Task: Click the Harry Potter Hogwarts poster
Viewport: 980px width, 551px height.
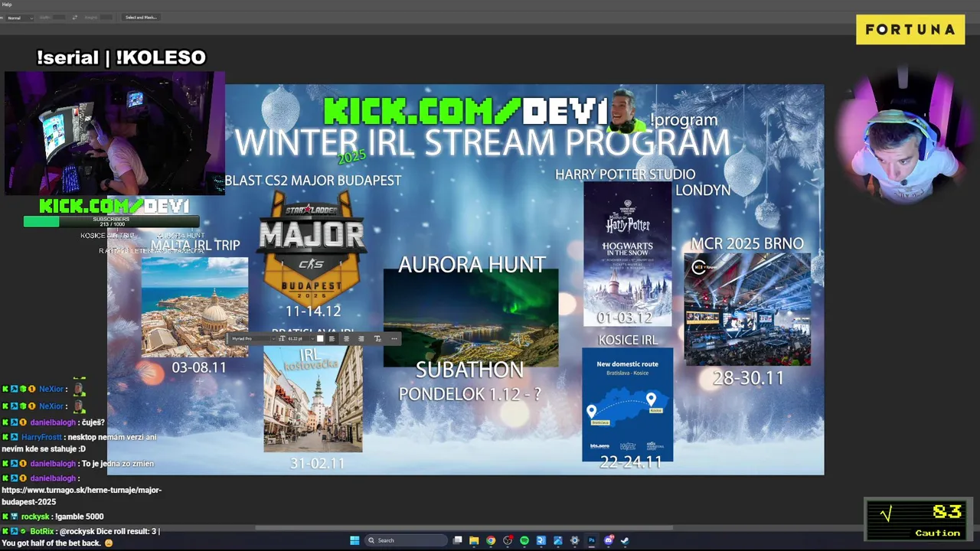Action: coord(628,253)
